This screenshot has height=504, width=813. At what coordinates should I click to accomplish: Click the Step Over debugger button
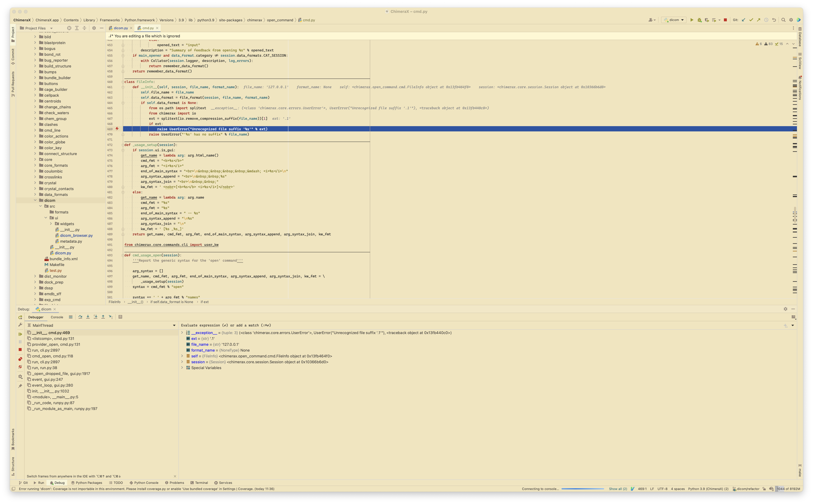pyautogui.click(x=80, y=317)
